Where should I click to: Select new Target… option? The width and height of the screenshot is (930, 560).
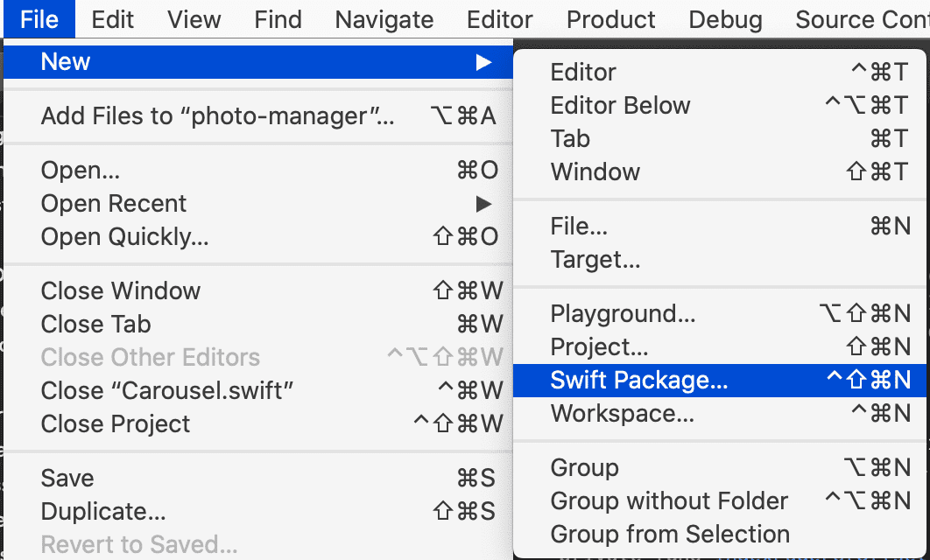point(720,260)
